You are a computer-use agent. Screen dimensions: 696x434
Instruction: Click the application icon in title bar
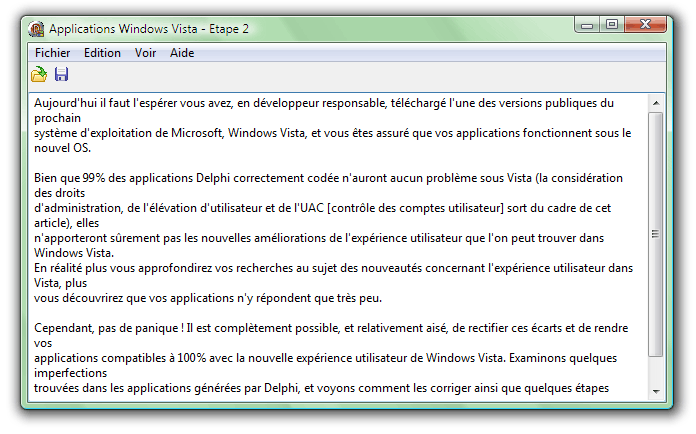coord(36,28)
